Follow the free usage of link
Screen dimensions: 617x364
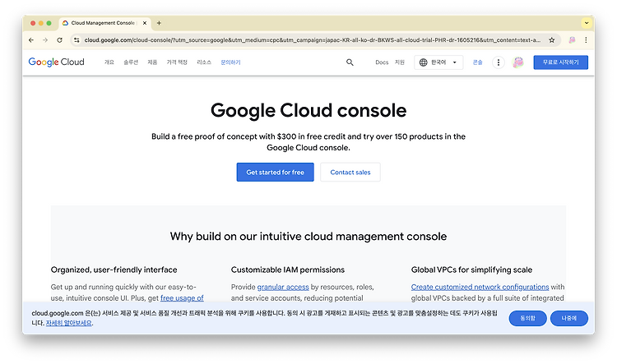tap(182, 298)
